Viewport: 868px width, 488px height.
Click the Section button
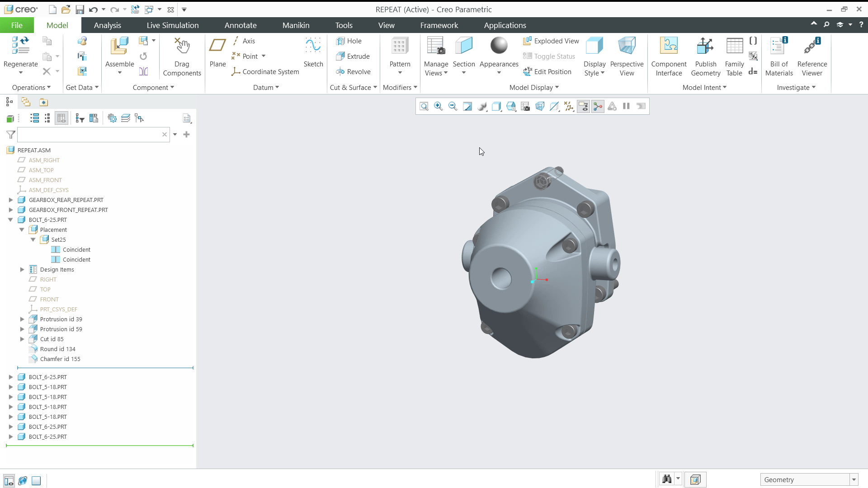coord(464,56)
